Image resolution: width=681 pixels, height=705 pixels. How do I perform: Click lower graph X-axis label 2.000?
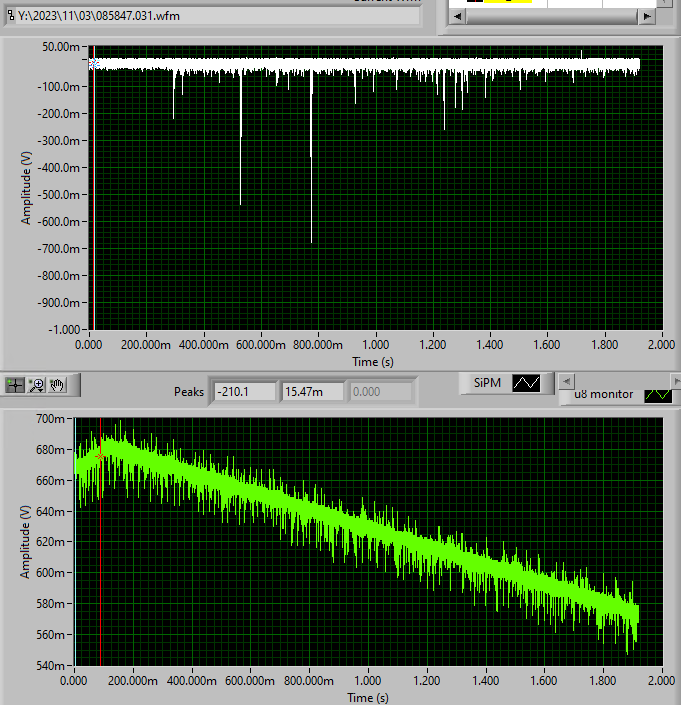point(661,681)
